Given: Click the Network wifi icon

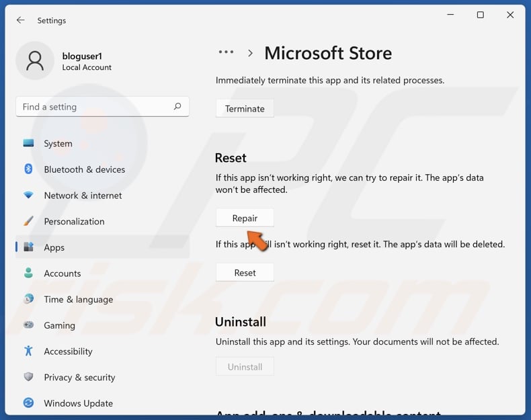Looking at the screenshot, I should (x=28, y=196).
